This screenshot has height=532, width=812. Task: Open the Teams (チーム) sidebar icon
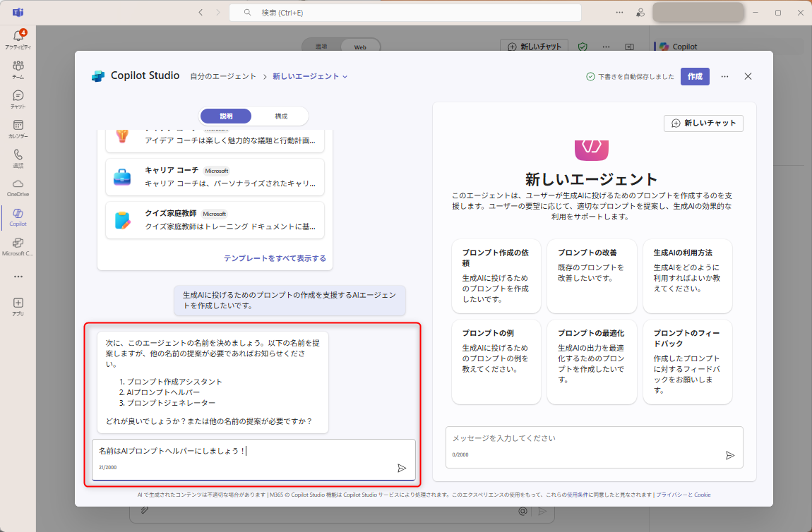pyautogui.click(x=18, y=69)
